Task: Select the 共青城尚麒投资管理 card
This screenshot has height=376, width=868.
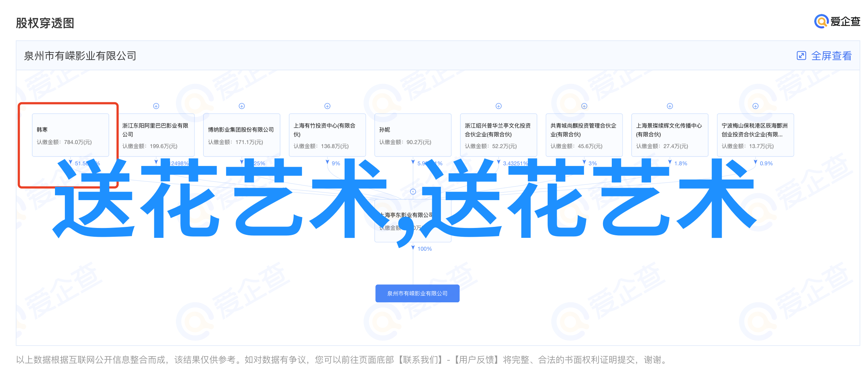Action: (584, 135)
